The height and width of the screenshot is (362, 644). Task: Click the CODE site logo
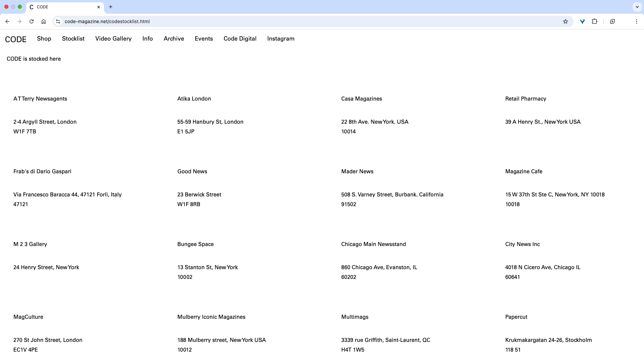pyautogui.click(x=16, y=39)
